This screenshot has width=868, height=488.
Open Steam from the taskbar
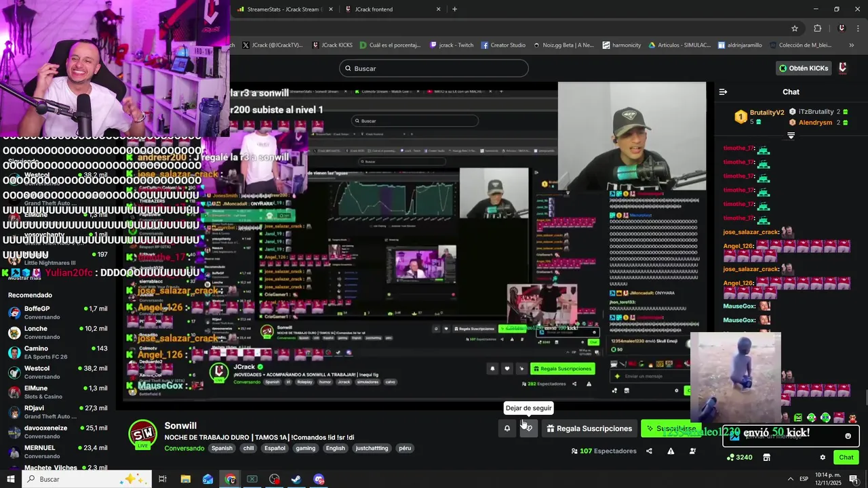[296, 479]
